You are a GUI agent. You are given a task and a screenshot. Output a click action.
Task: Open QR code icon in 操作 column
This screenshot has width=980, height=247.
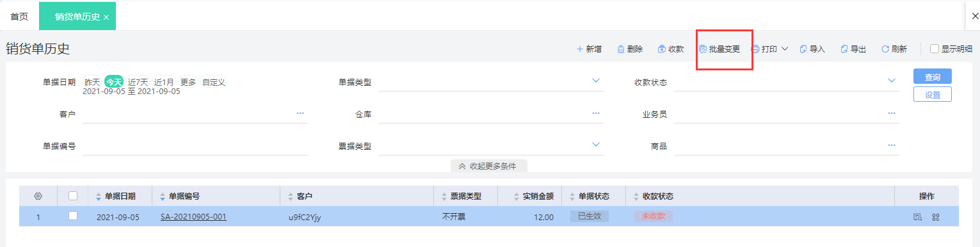(x=935, y=217)
